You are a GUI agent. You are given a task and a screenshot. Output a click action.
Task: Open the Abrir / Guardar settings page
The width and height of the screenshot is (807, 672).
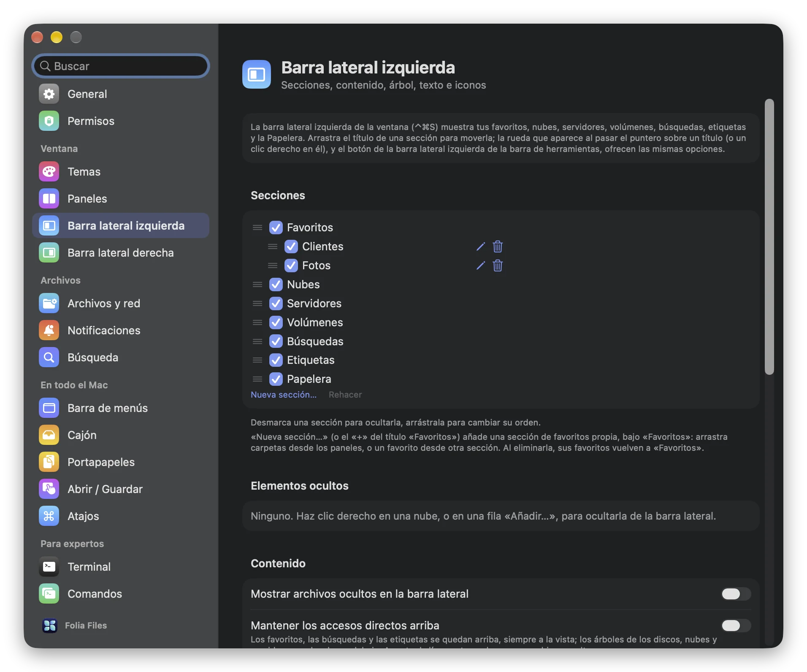pyautogui.click(x=121, y=489)
